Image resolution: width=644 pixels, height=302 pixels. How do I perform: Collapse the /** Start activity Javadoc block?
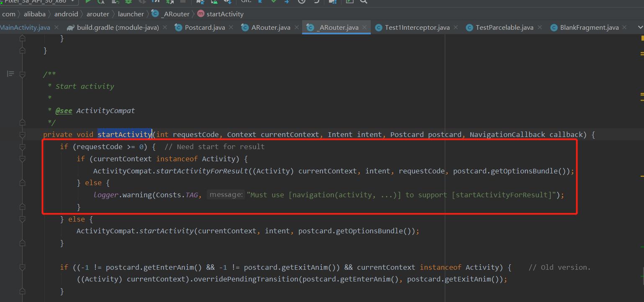(x=23, y=75)
